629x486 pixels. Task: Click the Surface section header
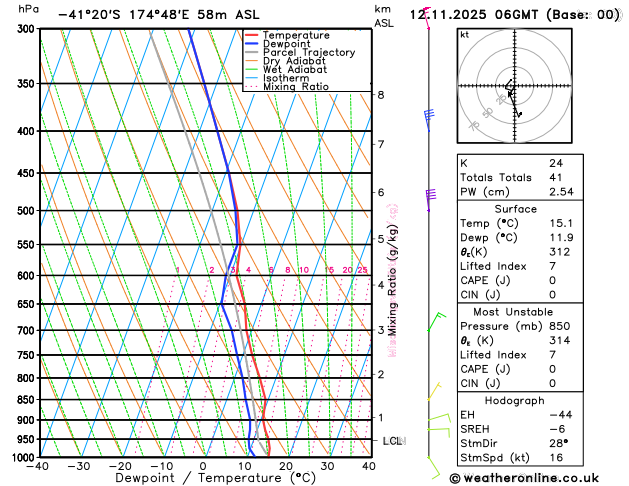point(515,209)
